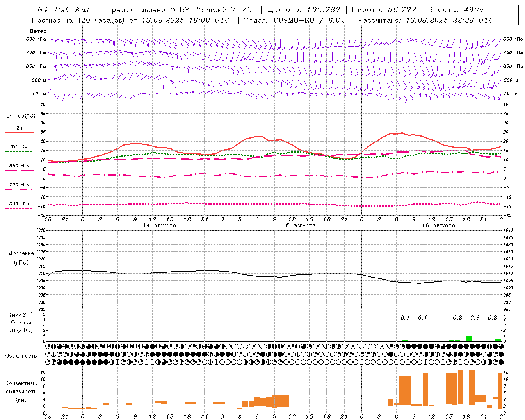The width and height of the screenshot is (525, 420).
Task: Click the Давление pressure panel label
Action: (21, 253)
